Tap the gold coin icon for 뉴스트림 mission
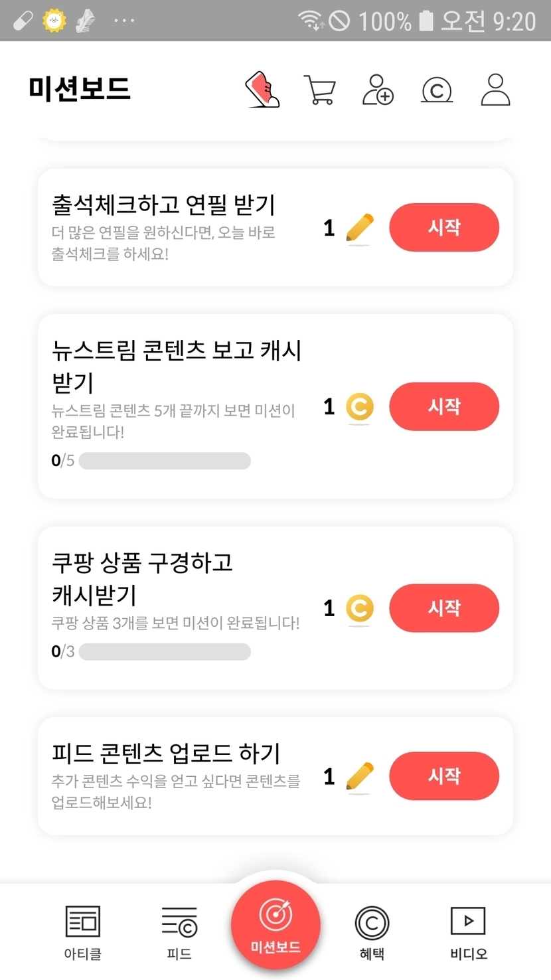551x980 pixels. (360, 407)
